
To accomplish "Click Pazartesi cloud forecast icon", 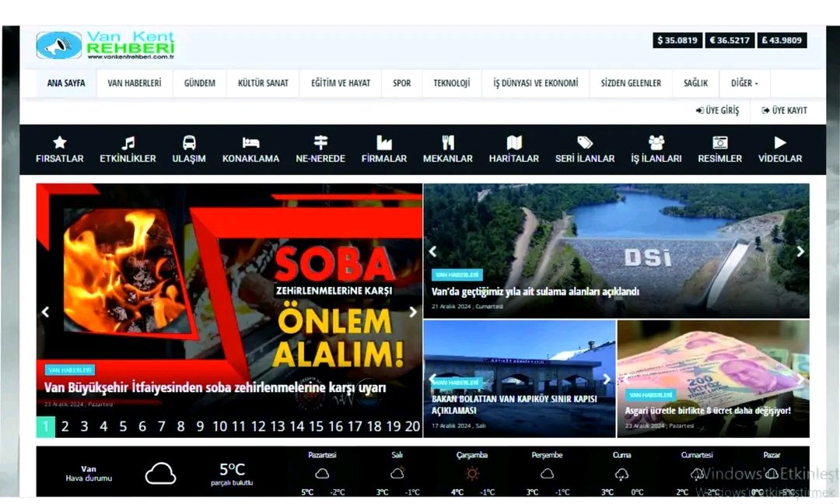I will (x=322, y=474).
